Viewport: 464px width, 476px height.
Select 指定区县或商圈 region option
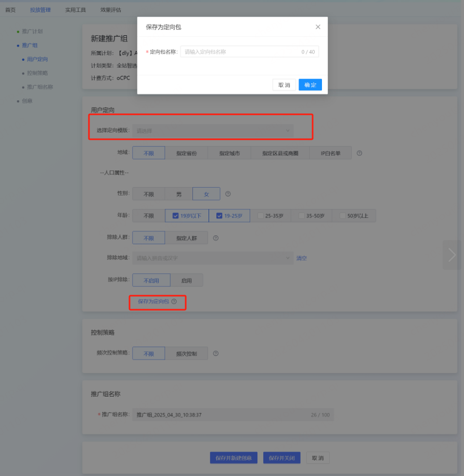[x=280, y=153]
